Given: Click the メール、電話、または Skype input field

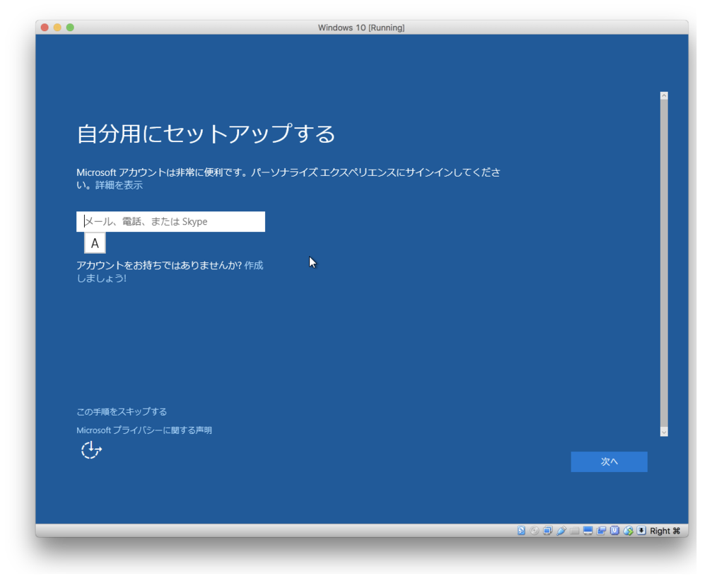Looking at the screenshot, I should pyautogui.click(x=171, y=221).
